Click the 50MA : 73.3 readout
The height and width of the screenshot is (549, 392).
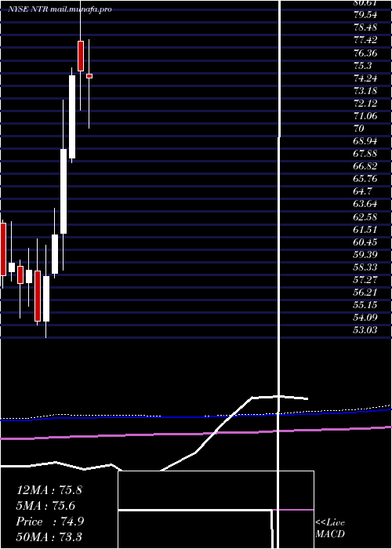pos(49,537)
